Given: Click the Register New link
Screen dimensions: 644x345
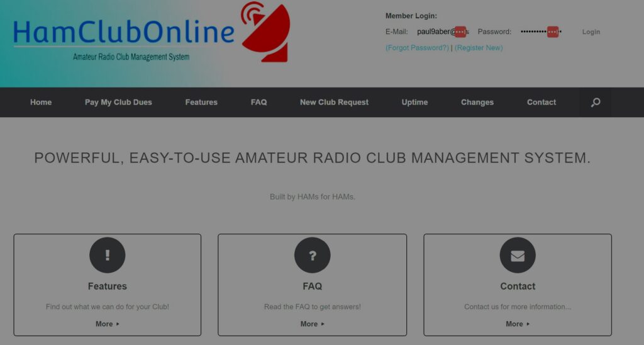Looking at the screenshot, I should (x=479, y=48).
